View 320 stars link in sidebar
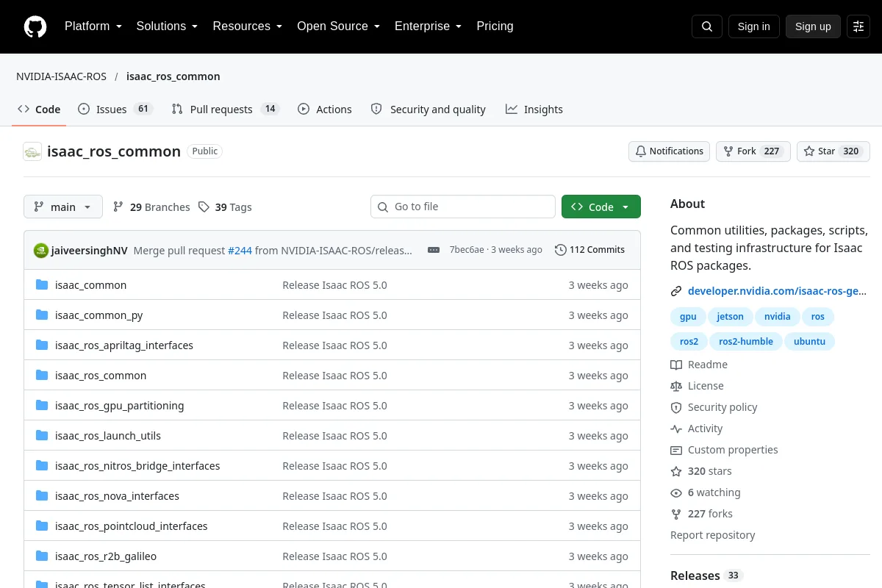 (701, 471)
